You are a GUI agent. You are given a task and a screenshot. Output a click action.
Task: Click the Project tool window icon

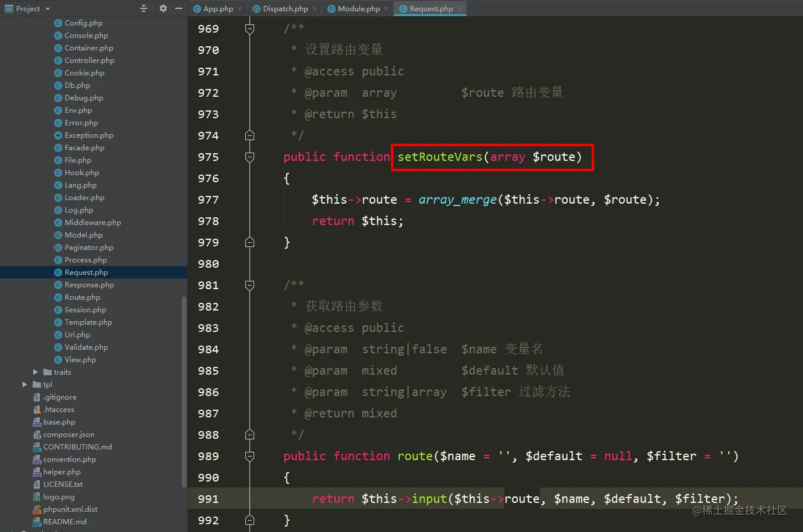(8, 8)
